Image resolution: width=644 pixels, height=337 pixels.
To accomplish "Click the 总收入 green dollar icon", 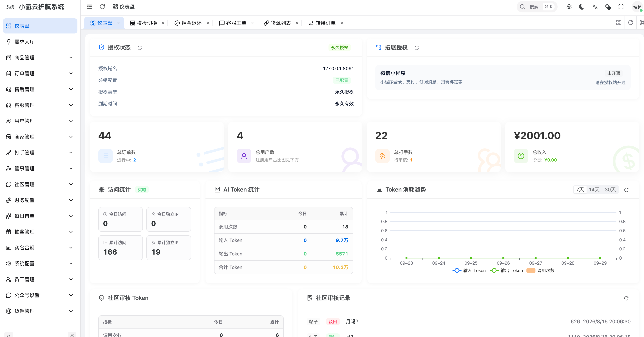I will point(521,156).
